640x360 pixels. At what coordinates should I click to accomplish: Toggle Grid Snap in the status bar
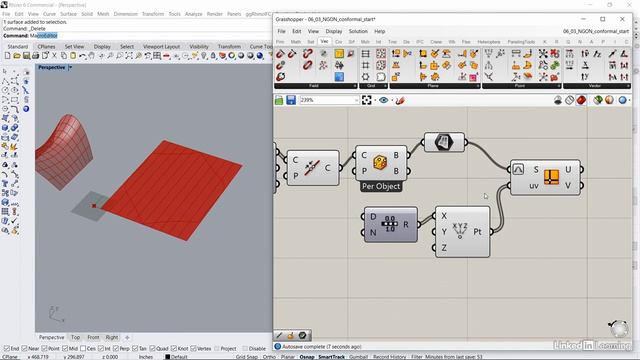point(247,357)
